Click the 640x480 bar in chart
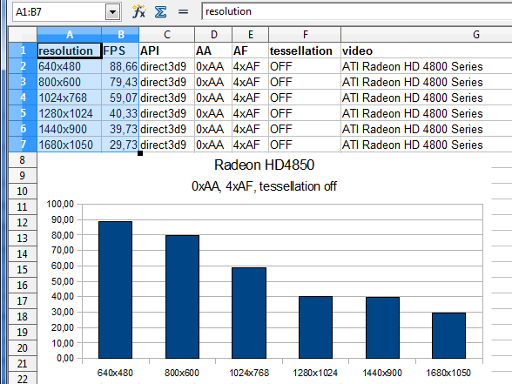 [x=115, y=290]
